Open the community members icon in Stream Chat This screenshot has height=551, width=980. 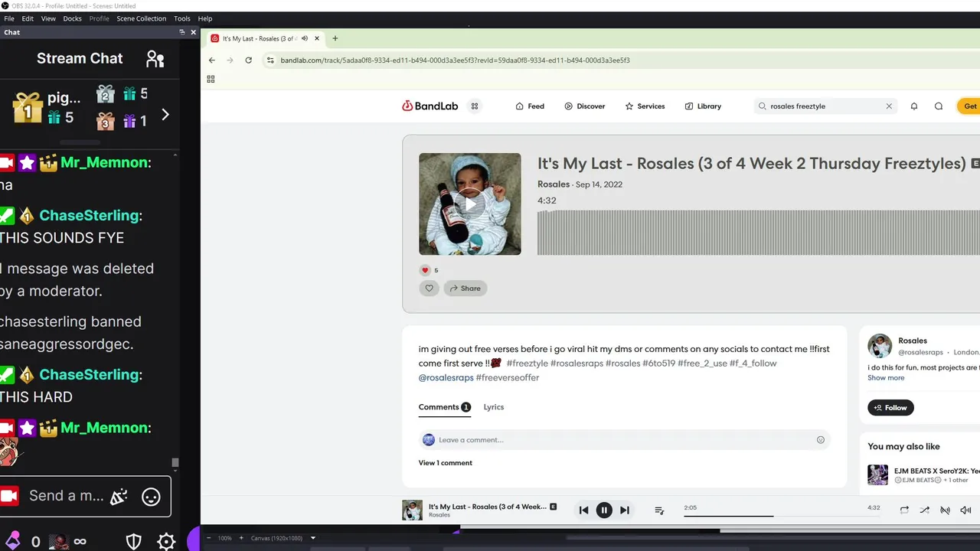click(x=155, y=59)
